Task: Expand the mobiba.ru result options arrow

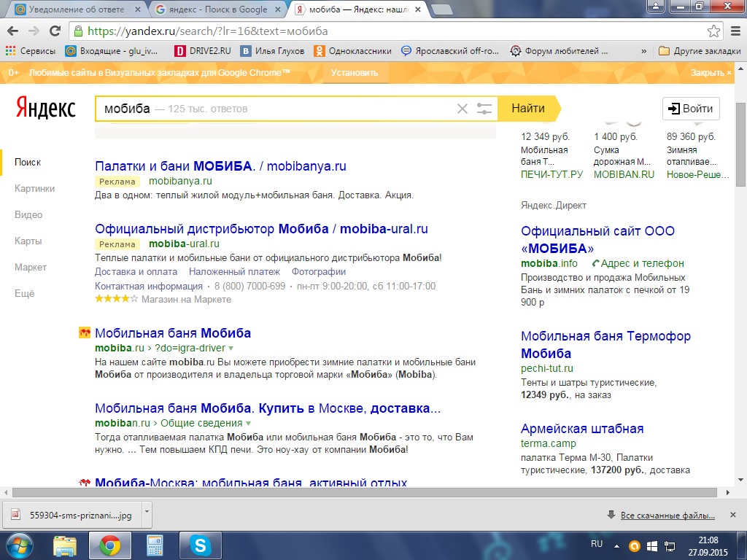Action: [x=231, y=348]
